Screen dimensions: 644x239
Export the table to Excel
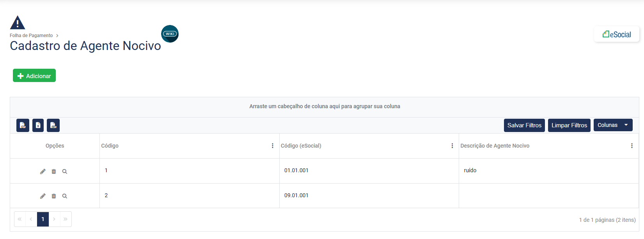[38, 125]
